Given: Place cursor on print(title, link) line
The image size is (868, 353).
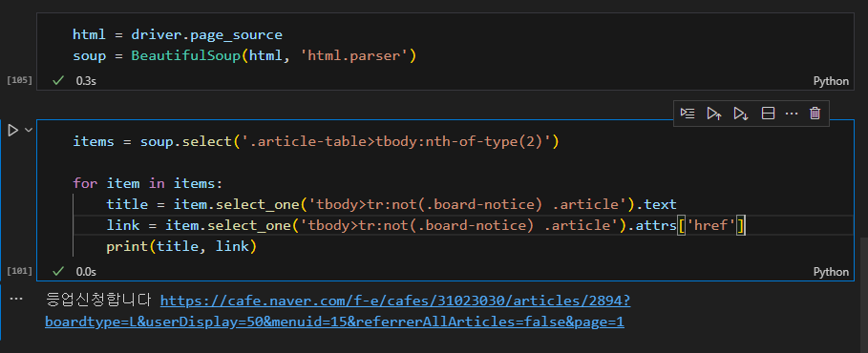Looking at the screenshot, I should pos(181,247).
